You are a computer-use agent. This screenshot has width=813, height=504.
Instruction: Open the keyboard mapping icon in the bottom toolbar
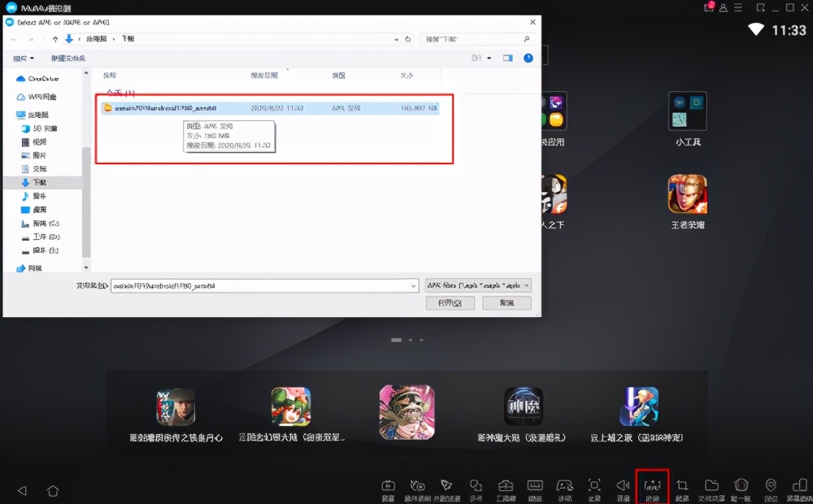pyautogui.click(x=535, y=485)
